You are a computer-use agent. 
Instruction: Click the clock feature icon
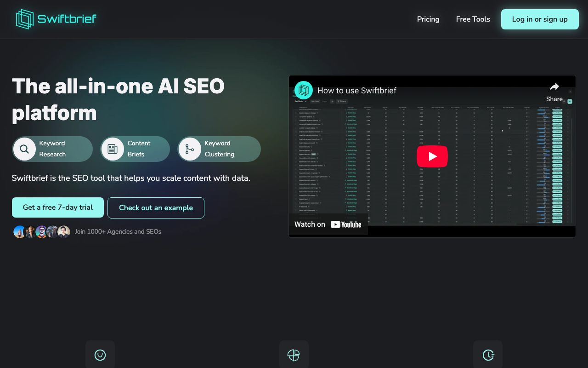[x=488, y=355]
